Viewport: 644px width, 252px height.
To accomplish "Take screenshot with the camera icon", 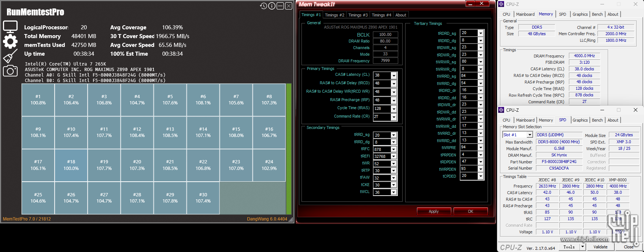I will point(10,71).
